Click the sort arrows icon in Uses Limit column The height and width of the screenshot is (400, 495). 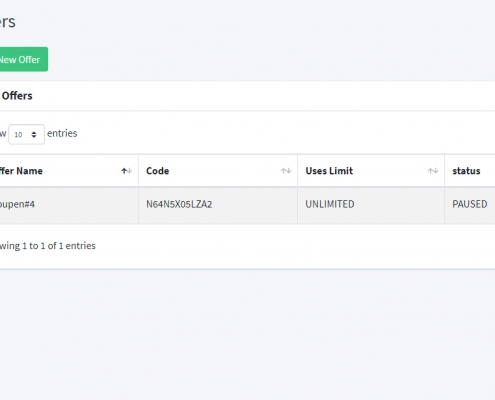(433, 171)
